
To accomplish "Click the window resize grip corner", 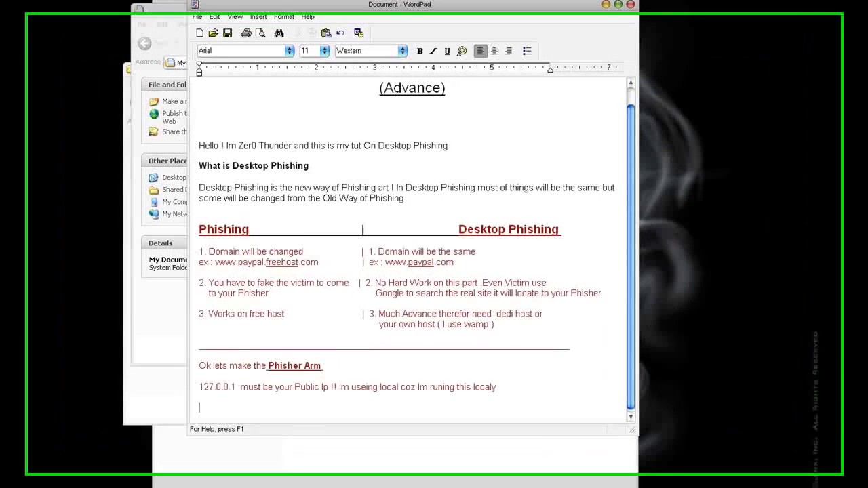I will pos(632,430).
